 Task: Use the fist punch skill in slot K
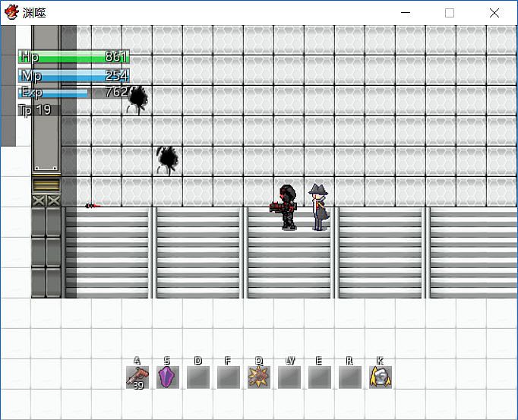(381, 377)
